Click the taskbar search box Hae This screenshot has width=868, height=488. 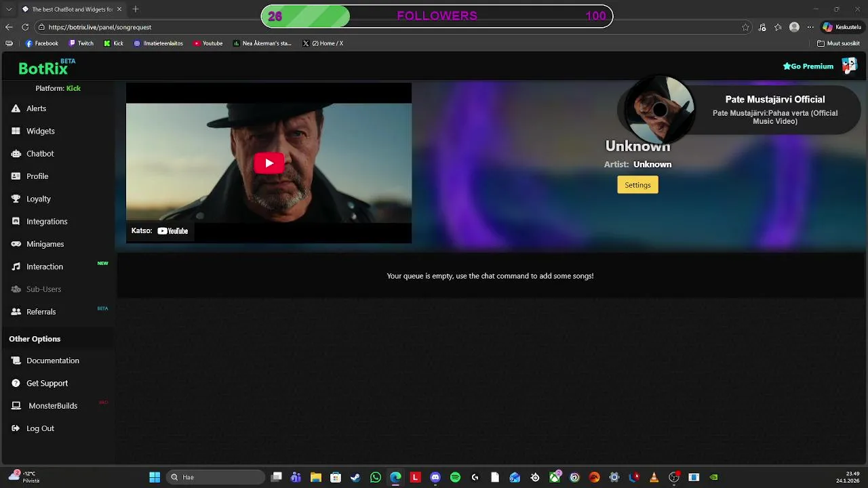(216, 477)
